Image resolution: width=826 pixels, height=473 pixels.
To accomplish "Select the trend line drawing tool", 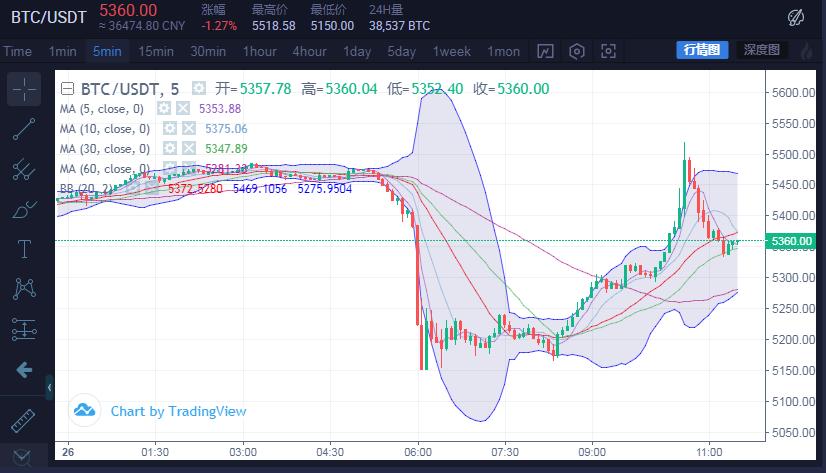I will tap(25, 129).
